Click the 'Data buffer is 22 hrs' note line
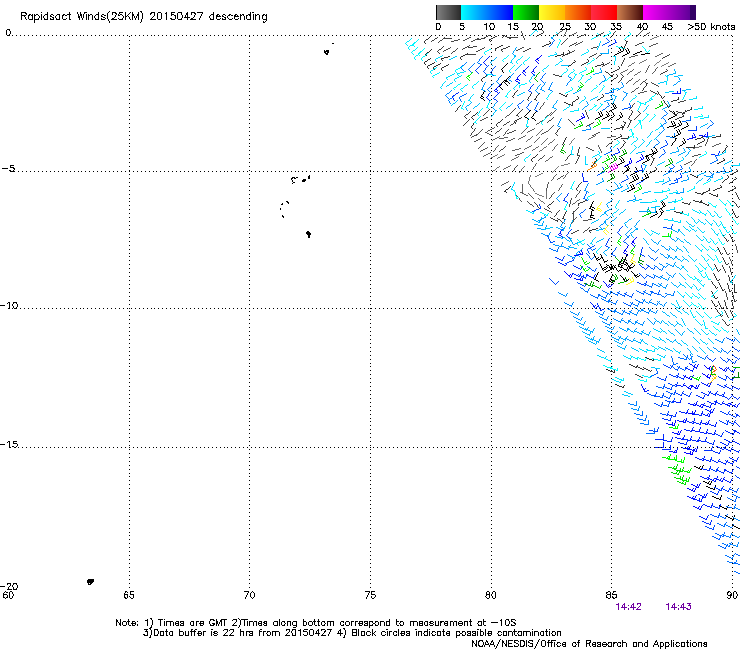The height and width of the screenshot is (650, 740). point(352,633)
